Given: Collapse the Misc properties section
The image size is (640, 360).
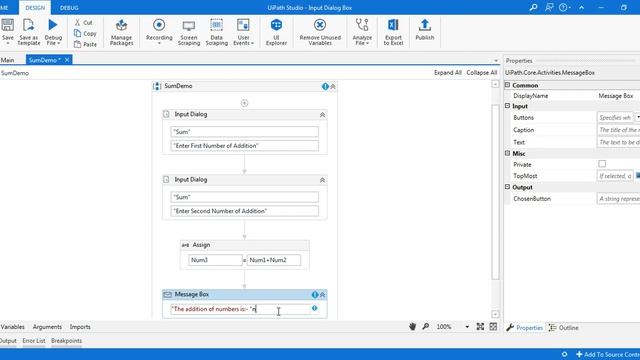Looking at the screenshot, I should [x=507, y=153].
